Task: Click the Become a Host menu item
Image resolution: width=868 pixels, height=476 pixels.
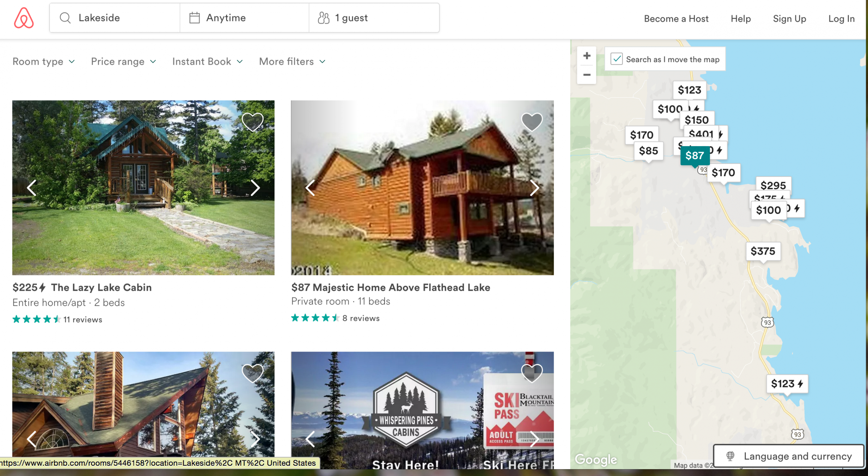Action: (676, 18)
